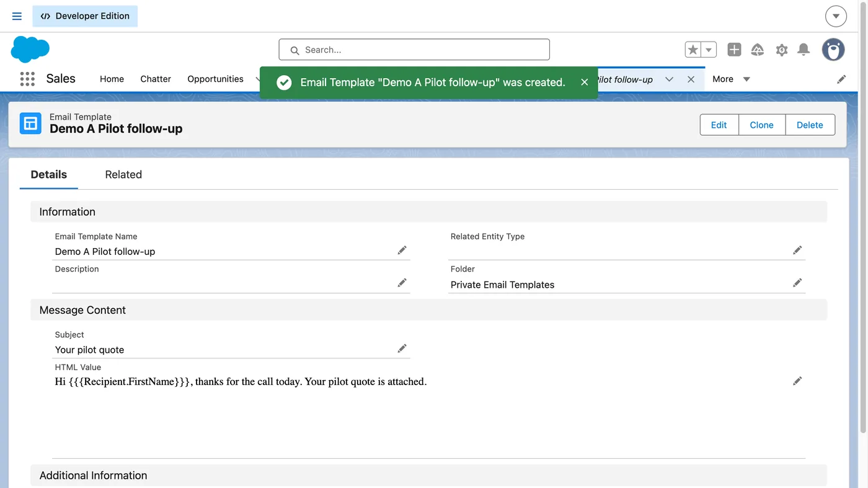Screen dimensions: 868x488
Task: Expand the Additional Information section header
Action: (x=428, y=475)
